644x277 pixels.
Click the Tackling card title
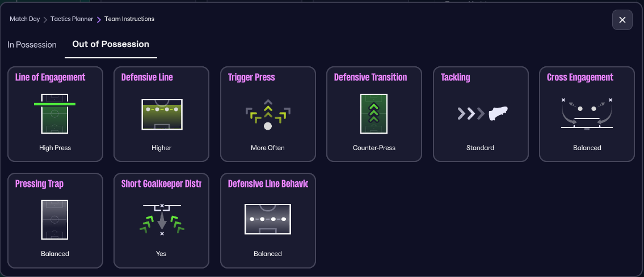pos(456,78)
